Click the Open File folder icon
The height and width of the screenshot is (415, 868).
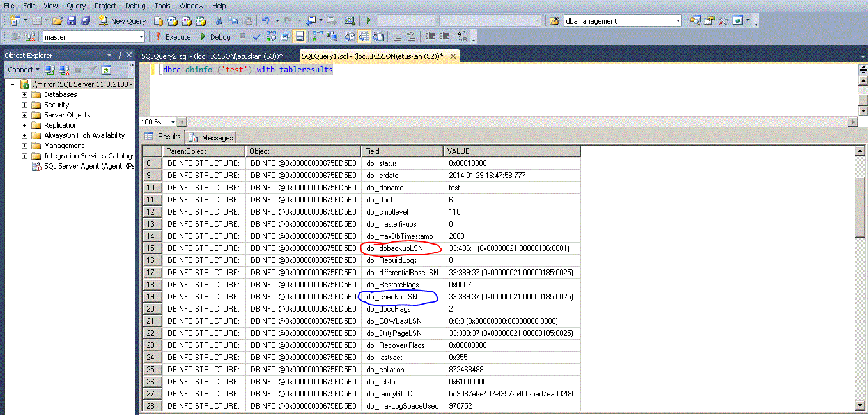click(x=58, y=21)
